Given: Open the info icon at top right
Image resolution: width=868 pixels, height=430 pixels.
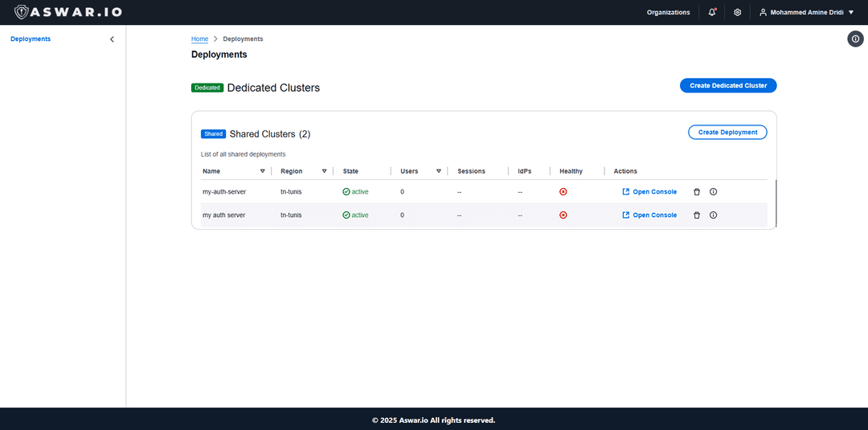Looking at the screenshot, I should coord(855,39).
